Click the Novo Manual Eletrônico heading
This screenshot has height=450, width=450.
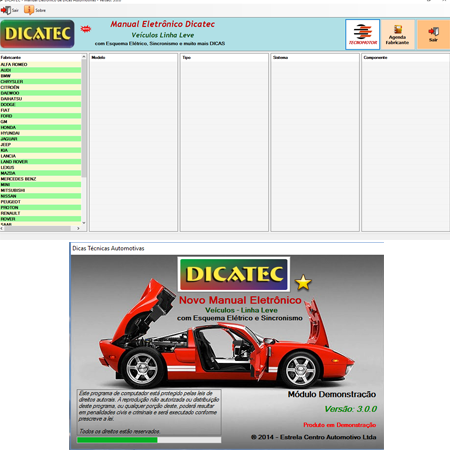(x=240, y=300)
